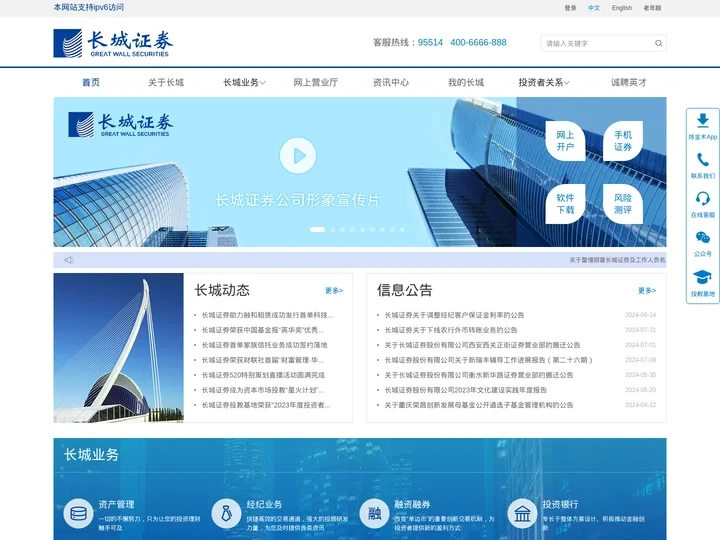Open news 长城证券荣获财联社首届"财富管理·华
This screenshot has width=720, height=540.
tap(263, 360)
